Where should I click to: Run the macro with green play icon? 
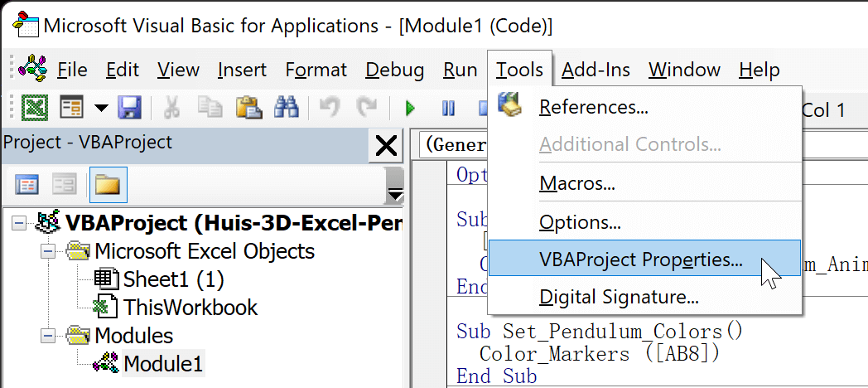[x=410, y=108]
